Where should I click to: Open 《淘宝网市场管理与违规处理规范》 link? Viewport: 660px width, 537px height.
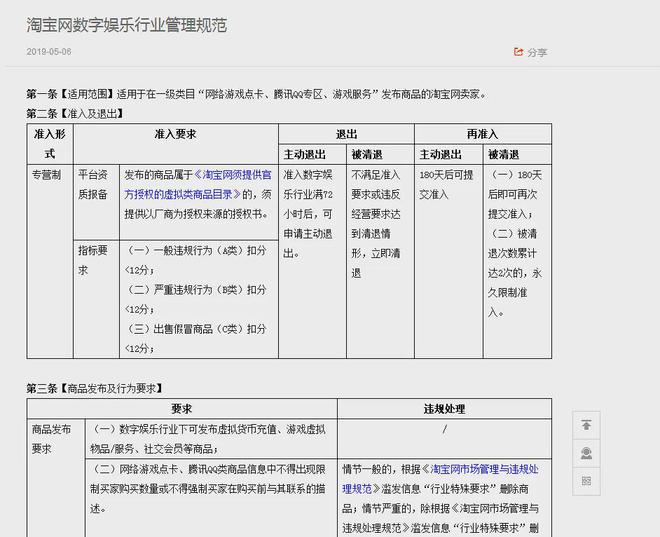coord(440,479)
